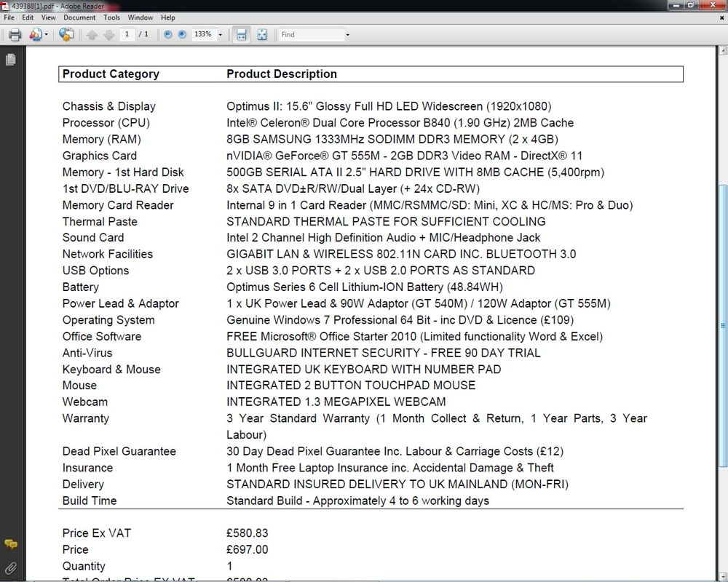Click the 'Insurance' row label
This screenshot has height=582, width=728.
(88, 468)
